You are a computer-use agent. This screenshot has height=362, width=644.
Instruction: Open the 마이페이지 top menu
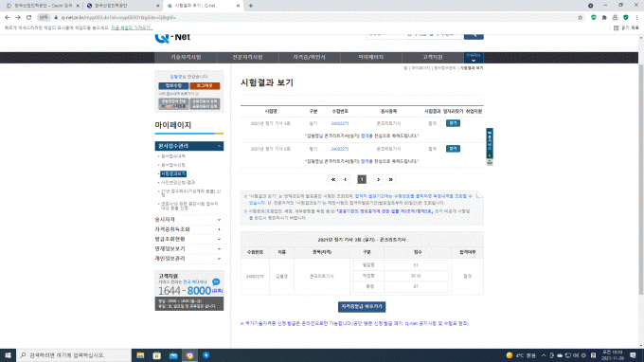click(x=370, y=57)
